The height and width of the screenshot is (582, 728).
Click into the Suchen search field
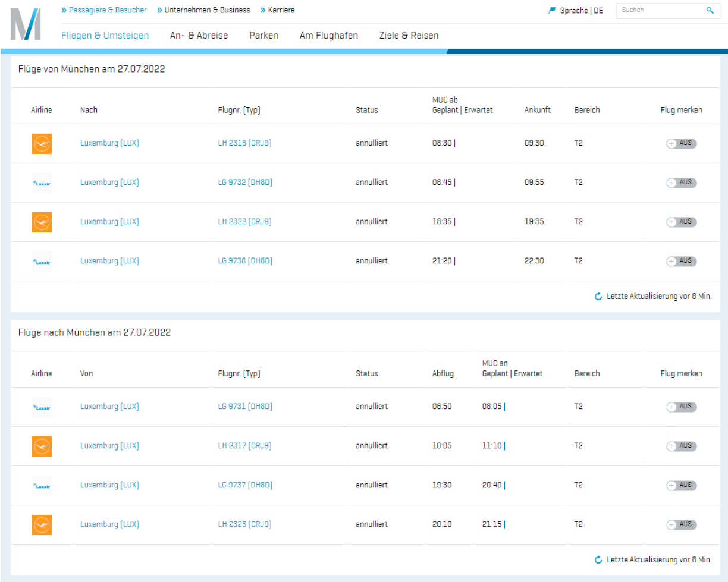[x=659, y=10]
